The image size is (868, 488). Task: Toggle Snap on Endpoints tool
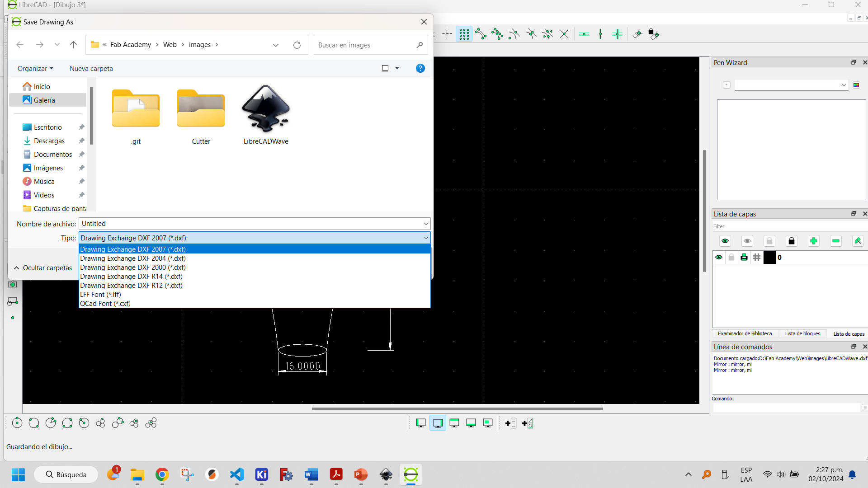(x=481, y=34)
